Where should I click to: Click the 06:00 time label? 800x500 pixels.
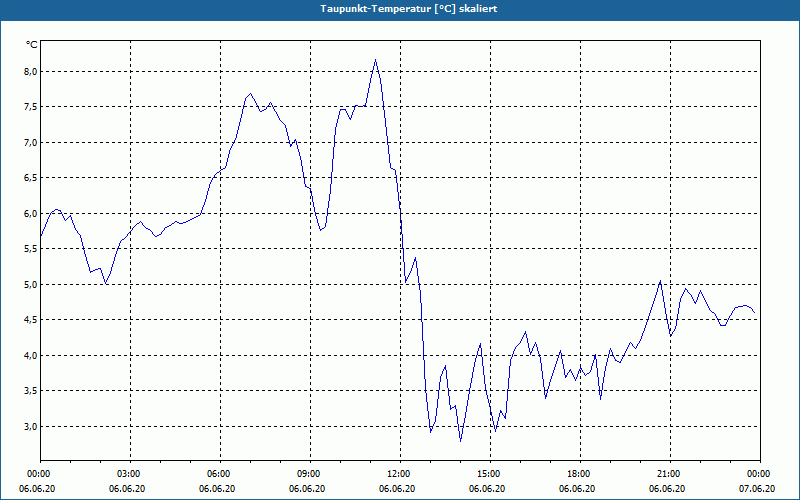(x=220, y=474)
